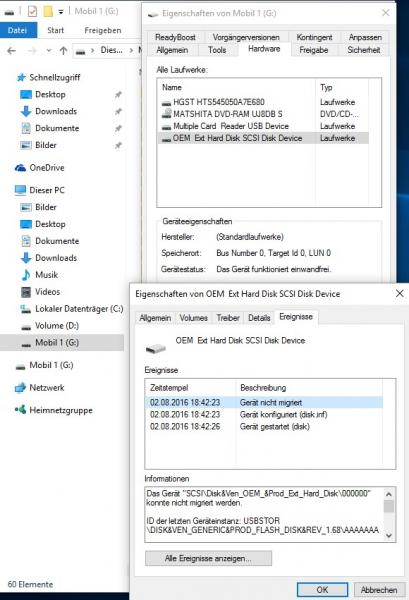This screenshot has width=409, height=600.
Task: Unpin Downloads pin icon in Schnellzugriff
Action: (x=118, y=111)
